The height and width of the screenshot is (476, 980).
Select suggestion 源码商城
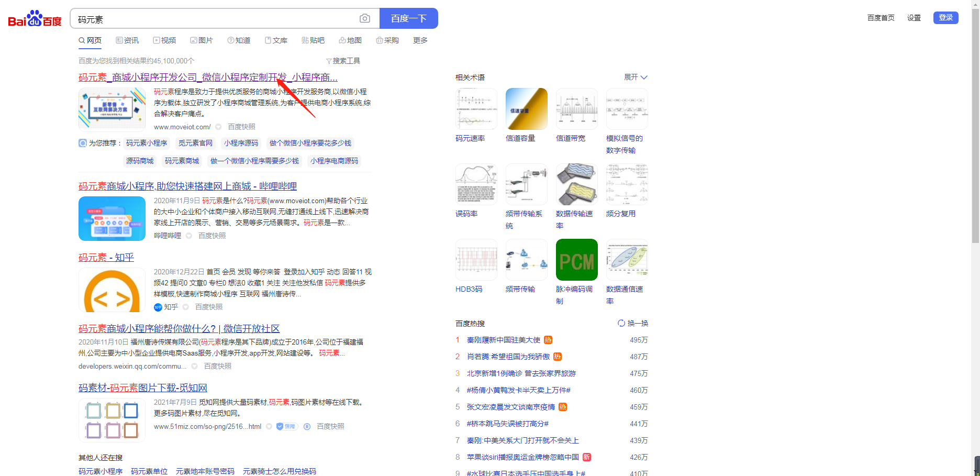(140, 161)
